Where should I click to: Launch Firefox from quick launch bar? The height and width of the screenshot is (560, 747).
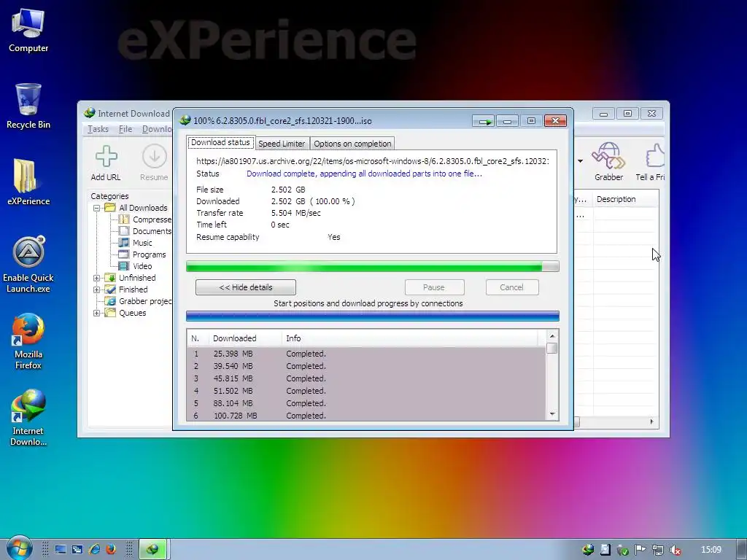[111, 550]
